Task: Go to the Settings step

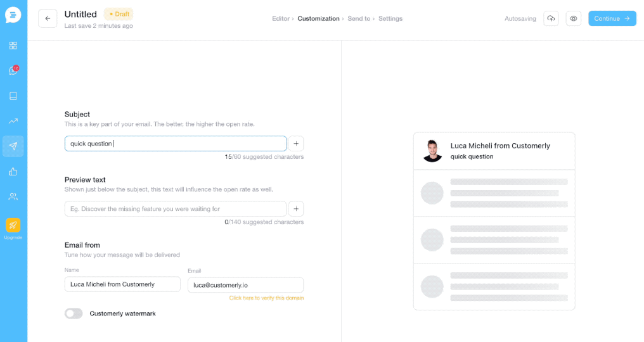Action: tap(390, 18)
